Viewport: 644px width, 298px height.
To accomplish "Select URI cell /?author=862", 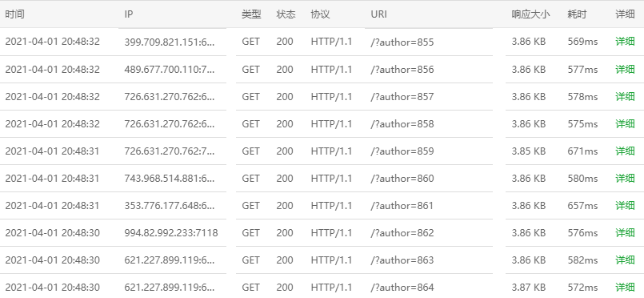I will (x=402, y=232).
